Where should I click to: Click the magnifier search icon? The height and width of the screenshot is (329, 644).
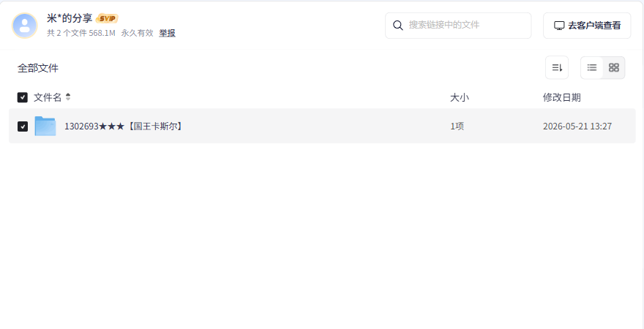coord(397,25)
